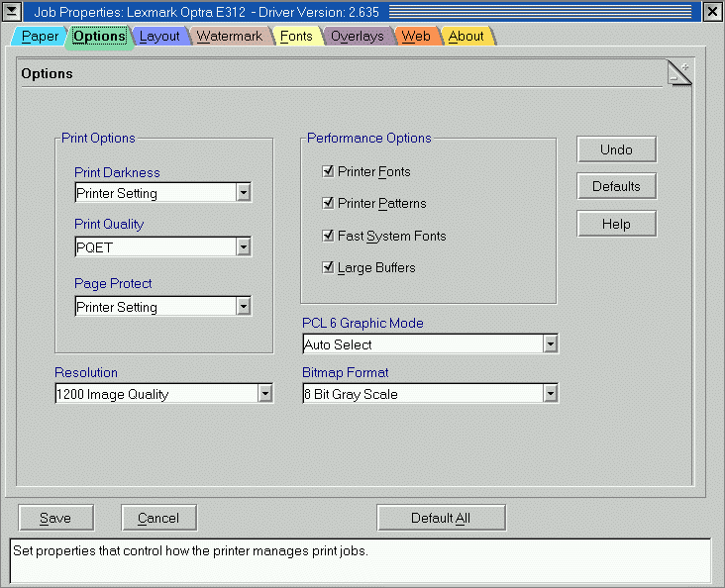725x588 pixels.
Task: Expand the Print Darkness dropdown arrow
Action: click(x=244, y=192)
